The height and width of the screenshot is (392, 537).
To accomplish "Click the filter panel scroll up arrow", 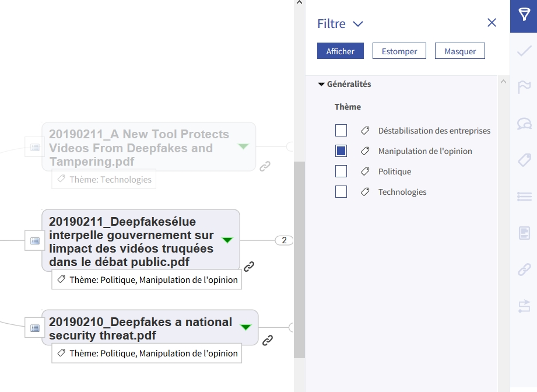I will click(x=503, y=82).
